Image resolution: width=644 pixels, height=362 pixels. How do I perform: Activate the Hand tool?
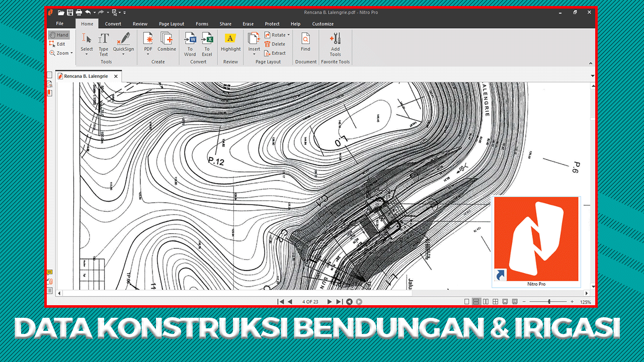pyautogui.click(x=59, y=35)
